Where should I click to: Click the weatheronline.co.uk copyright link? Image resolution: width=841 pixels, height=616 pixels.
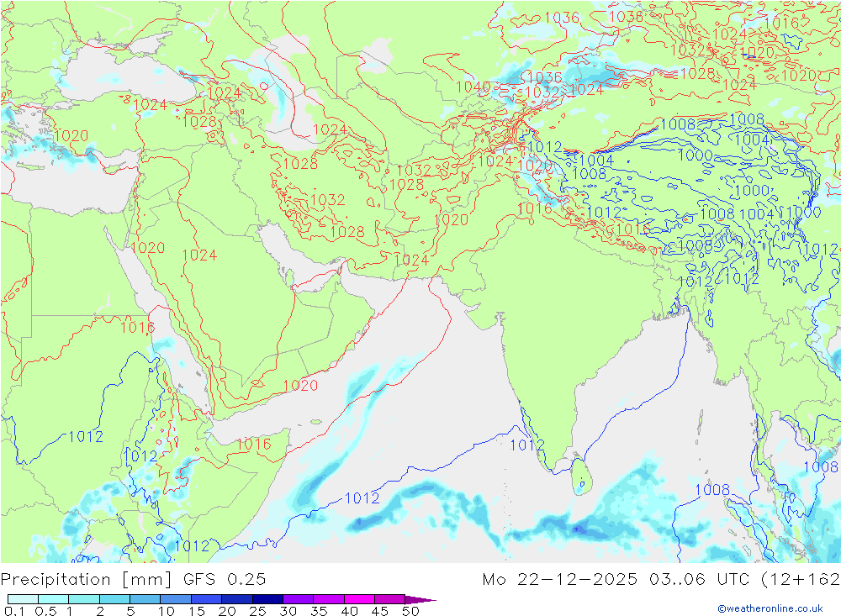[770, 608]
